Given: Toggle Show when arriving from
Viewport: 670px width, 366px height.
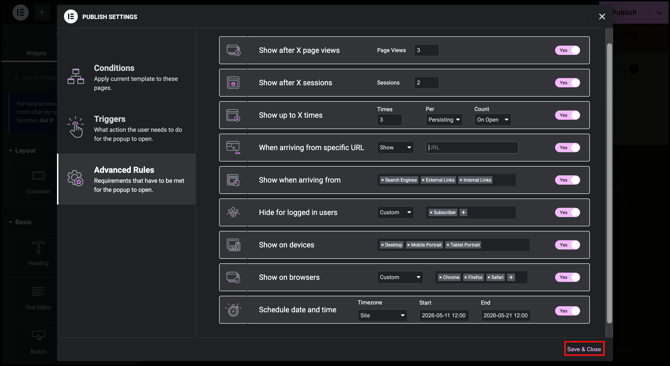Looking at the screenshot, I should pyautogui.click(x=567, y=180).
